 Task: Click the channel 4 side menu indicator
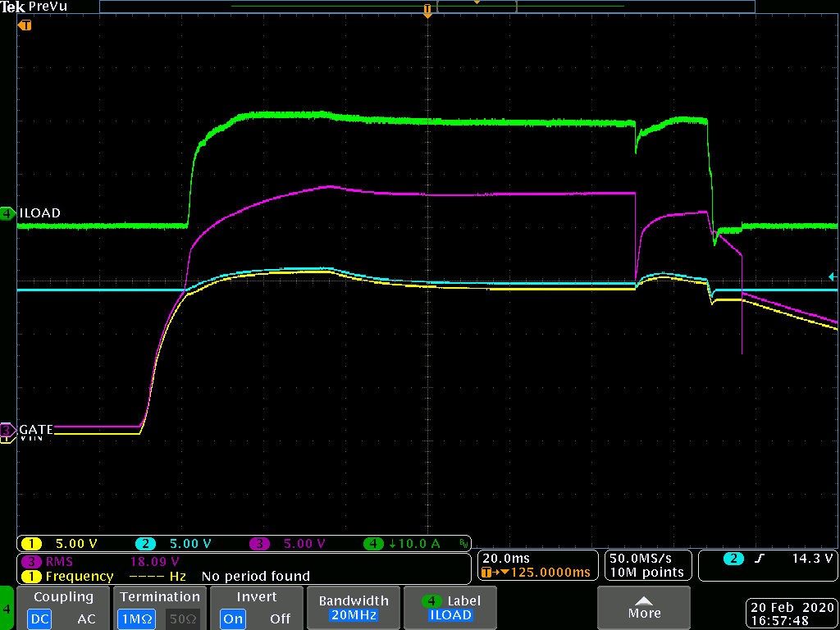7,608
